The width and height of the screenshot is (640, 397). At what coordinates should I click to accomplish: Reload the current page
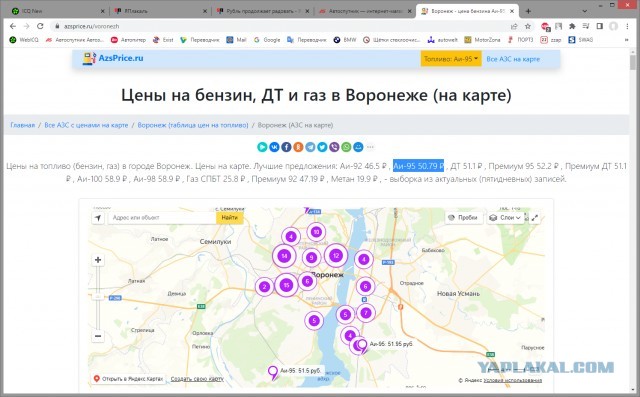tap(40, 26)
